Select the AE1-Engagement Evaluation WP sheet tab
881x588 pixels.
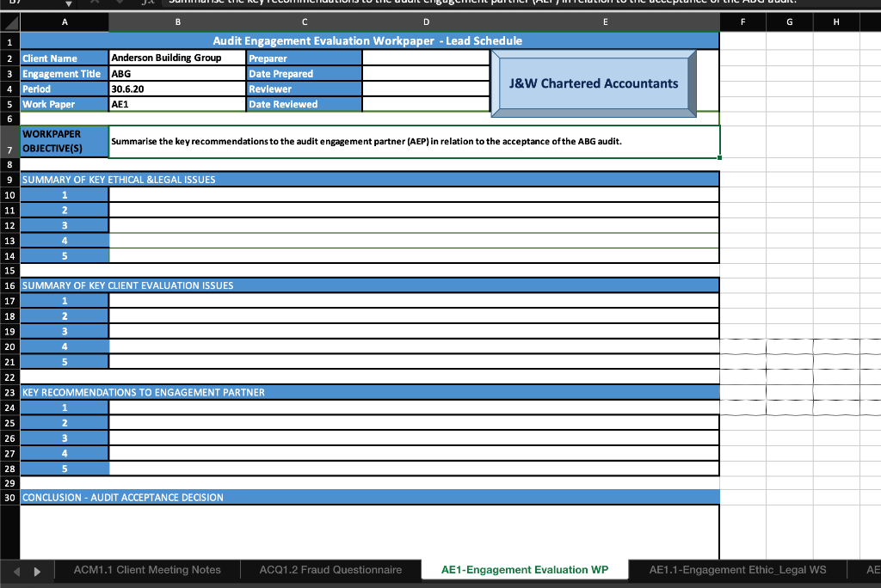[525, 569]
